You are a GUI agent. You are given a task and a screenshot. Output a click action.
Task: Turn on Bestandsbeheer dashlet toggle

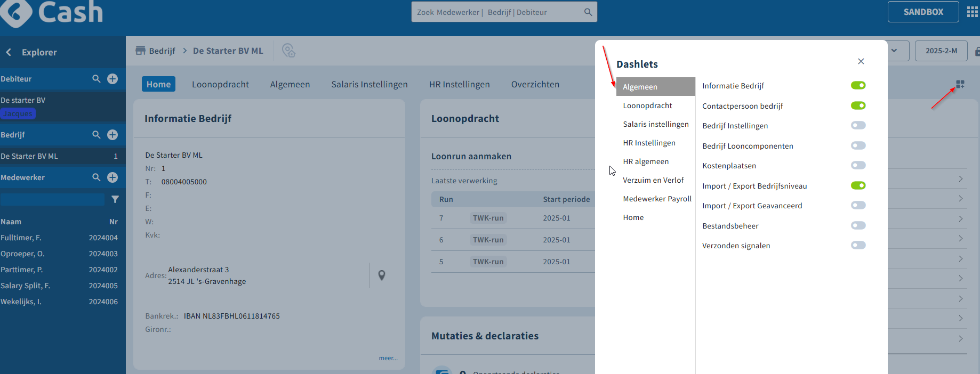click(x=858, y=225)
